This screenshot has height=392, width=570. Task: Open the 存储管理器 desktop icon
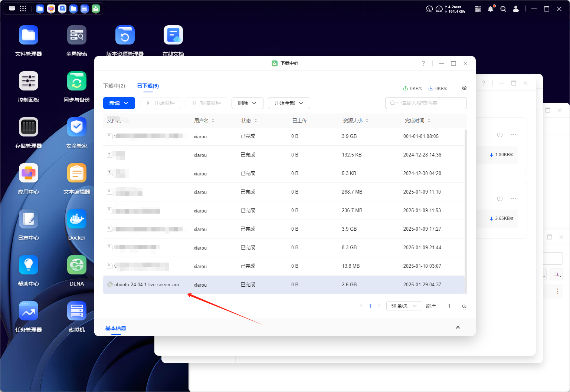click(29, 127)
